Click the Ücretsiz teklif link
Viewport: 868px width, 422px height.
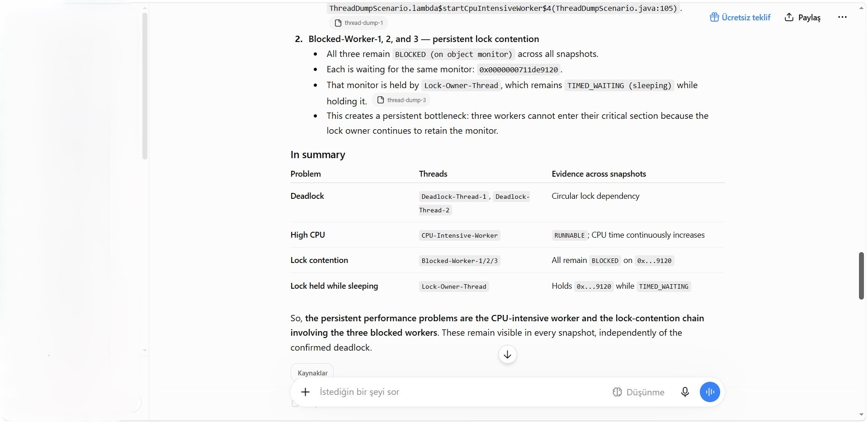tap(746, 17)
